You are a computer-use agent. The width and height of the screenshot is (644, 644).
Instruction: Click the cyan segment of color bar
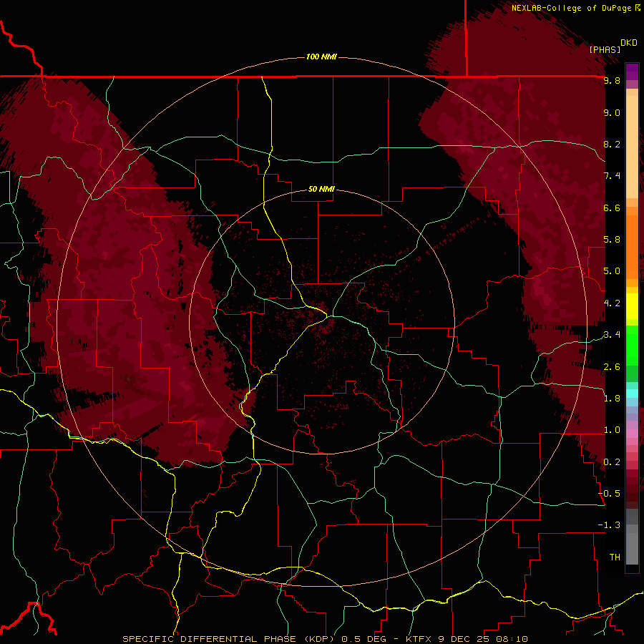(x=632, y=394)
